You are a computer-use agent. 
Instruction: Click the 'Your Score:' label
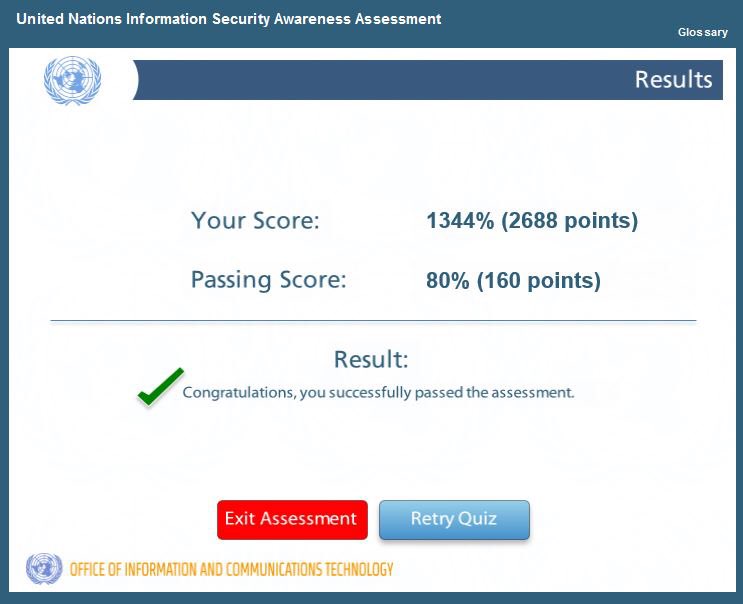(x=255, y=221)
